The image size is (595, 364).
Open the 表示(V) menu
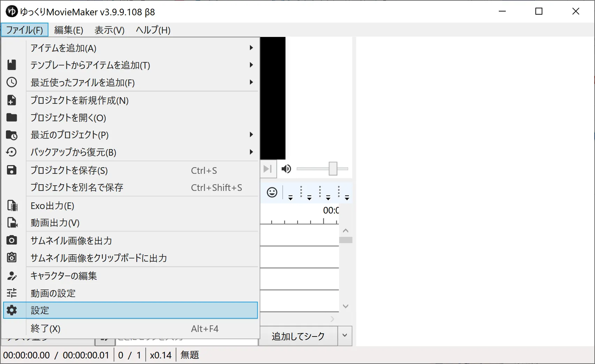click(109, 30)
